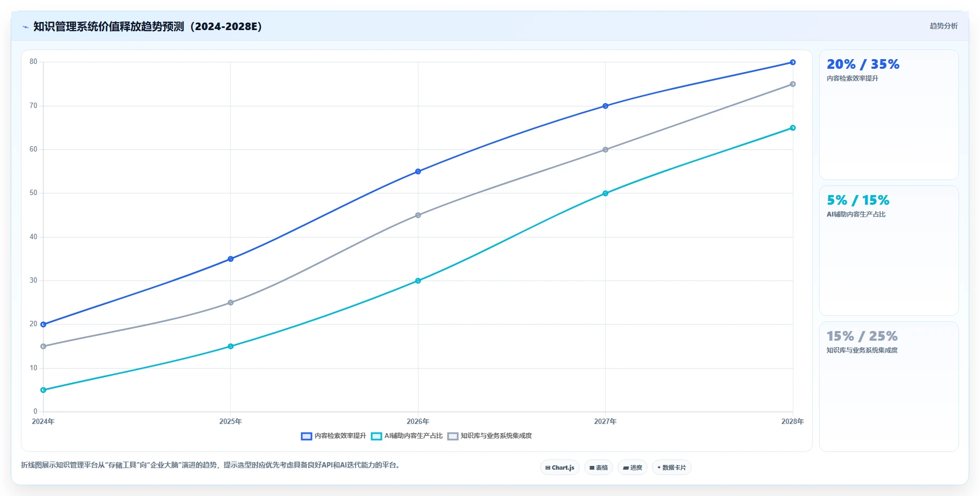Select the 数据卡片 tag
Screen dimensions: 980x496
point(672,468)
